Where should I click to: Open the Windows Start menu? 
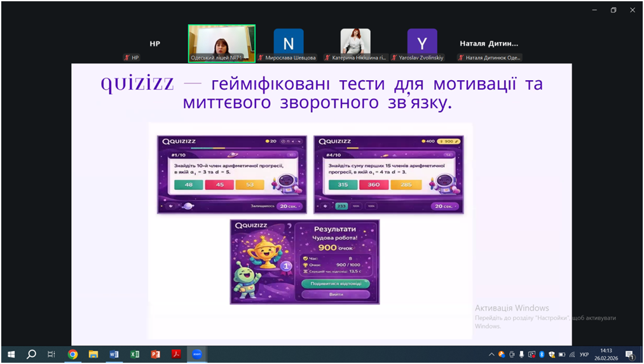11,354
